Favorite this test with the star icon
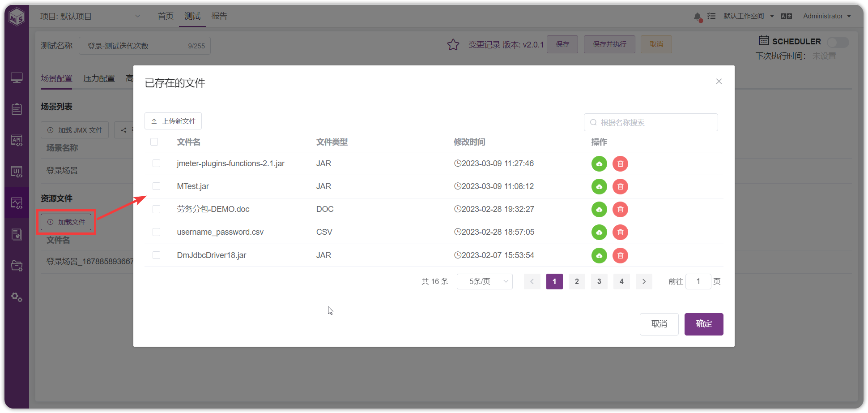This screenshot has height=413, width=868. coord(453,44)
